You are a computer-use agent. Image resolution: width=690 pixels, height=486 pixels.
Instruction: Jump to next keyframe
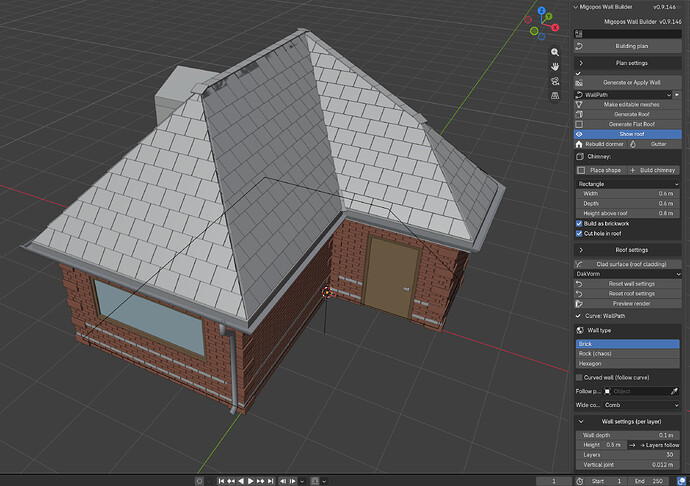261,481
